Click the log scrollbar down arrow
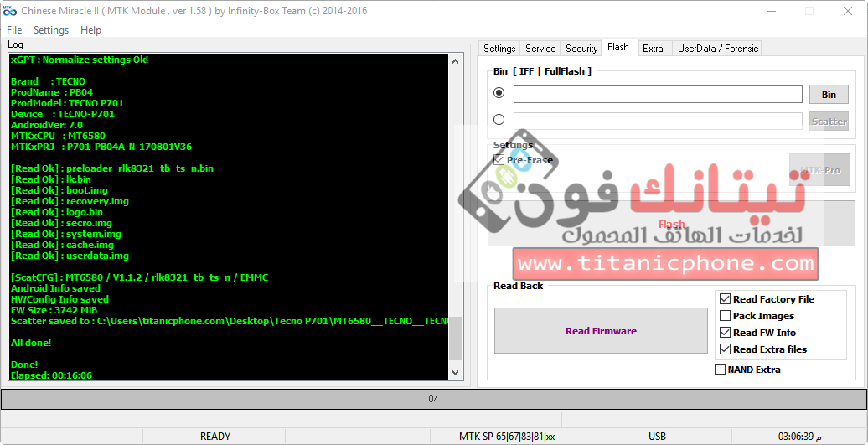Viewport: 868px width, 445px height. (455, 374)
